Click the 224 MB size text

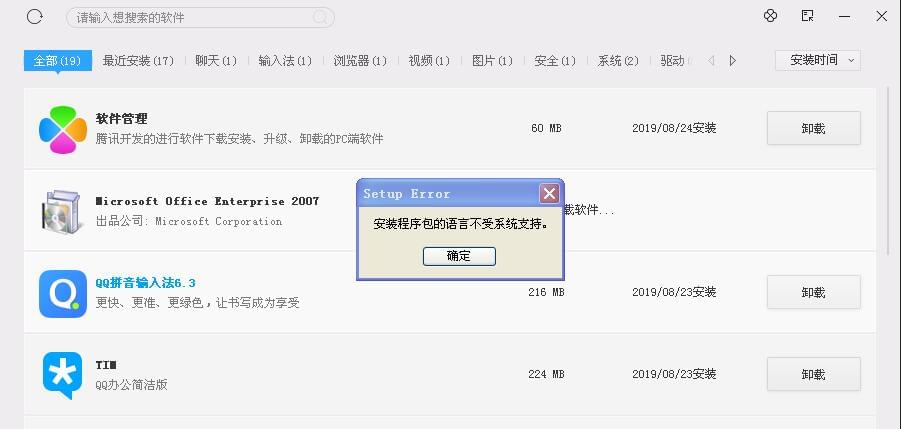pyautogui.click(x=546, y=374)
